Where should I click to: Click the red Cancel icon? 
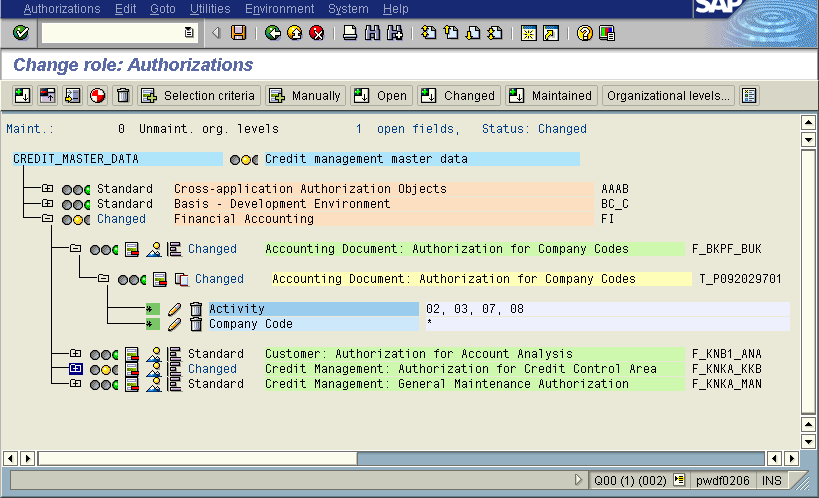[x=317, y=33]
